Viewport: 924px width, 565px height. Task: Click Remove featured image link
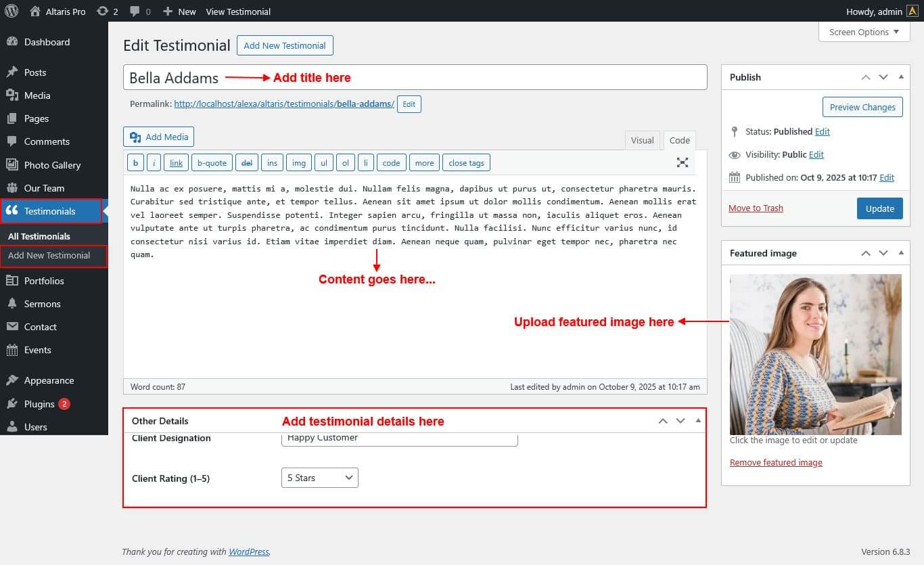(776, 463)
